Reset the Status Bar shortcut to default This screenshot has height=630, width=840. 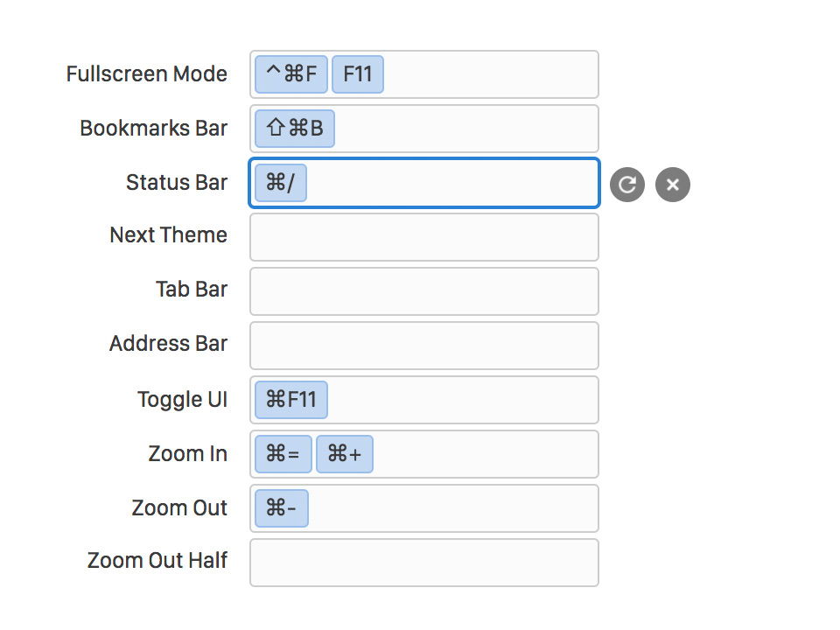[x=626, y=185]
